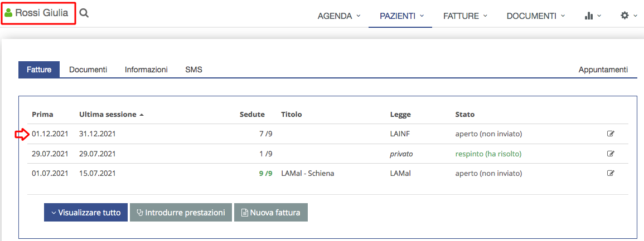
Task: Edit the privato respinto invoice row
Action: [611, 154]
